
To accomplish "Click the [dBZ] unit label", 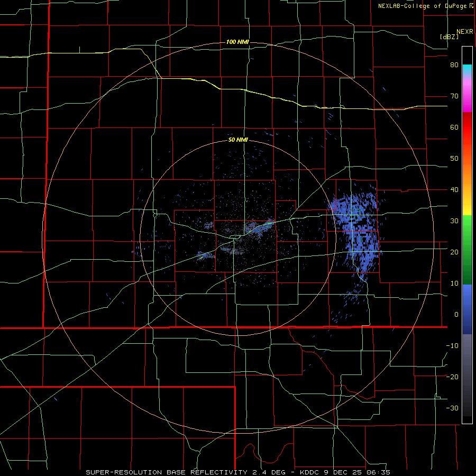I will 449,36.
